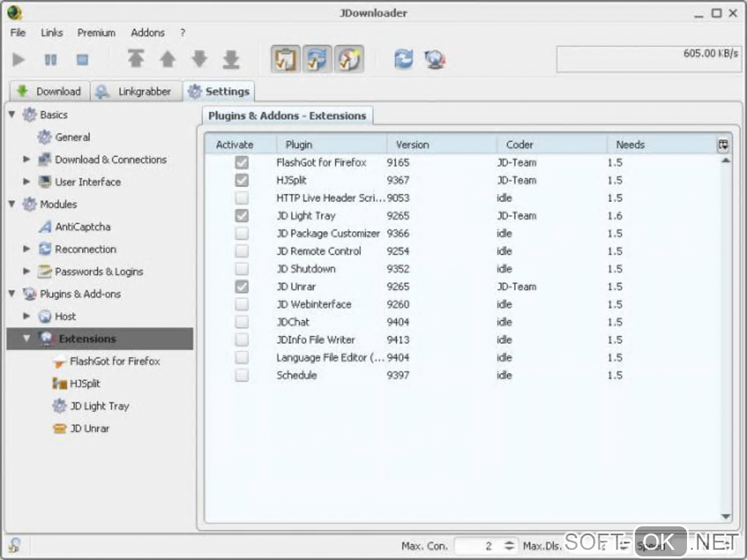Pause downloads with the pause icon
Viewport: 747px width, 560px height.
point(51,59)
